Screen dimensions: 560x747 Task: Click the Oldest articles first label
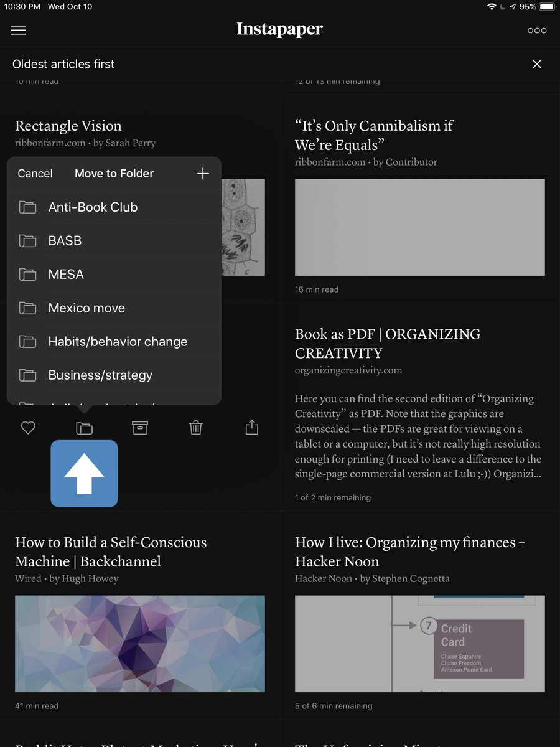pos(63,64)
